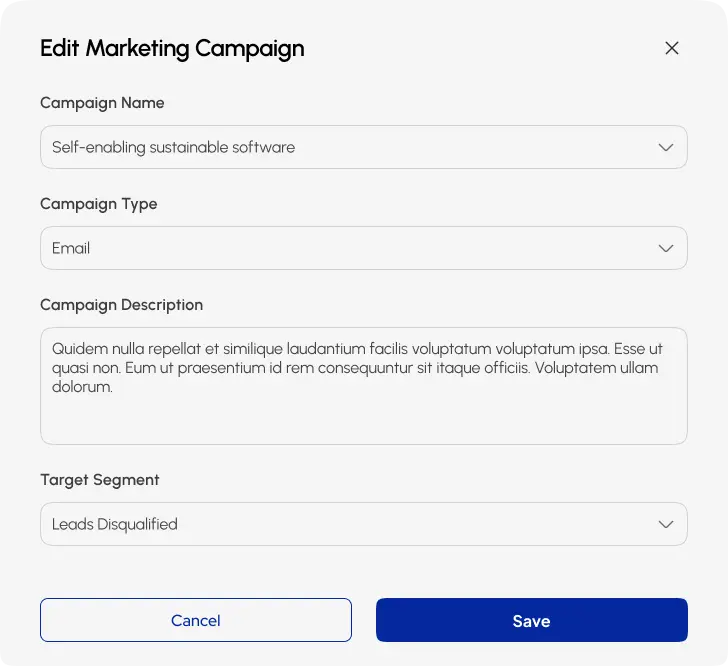This screenshot has height=666, width=728.
Task: Click the chevron arrow in Campaign Name field
Action: point(666,147)
